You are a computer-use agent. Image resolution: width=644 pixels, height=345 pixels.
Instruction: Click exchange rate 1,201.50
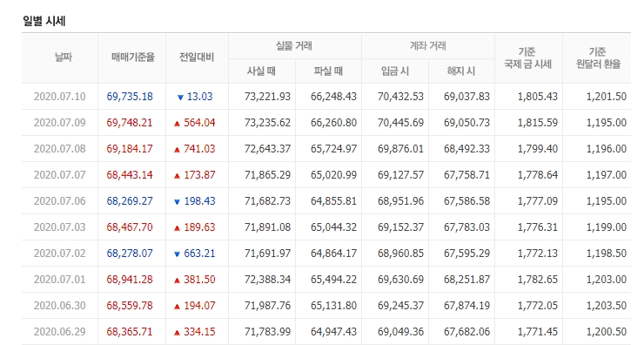607,97
